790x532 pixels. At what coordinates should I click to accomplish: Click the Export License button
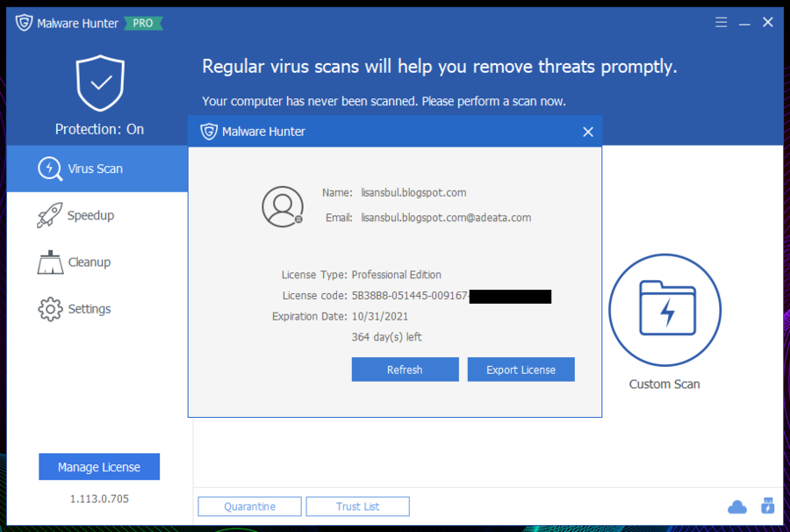click(521, 370)
